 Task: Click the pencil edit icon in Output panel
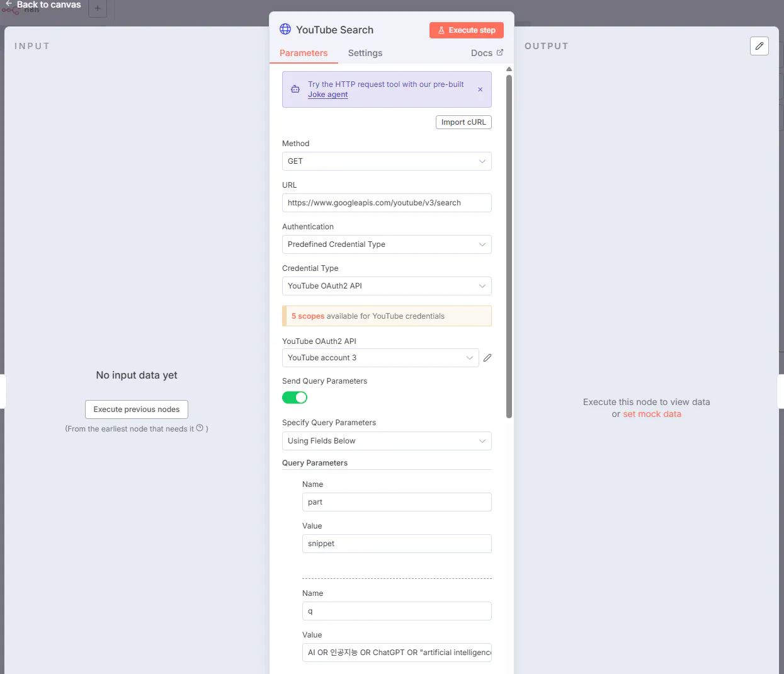click(x=759, y=46)
